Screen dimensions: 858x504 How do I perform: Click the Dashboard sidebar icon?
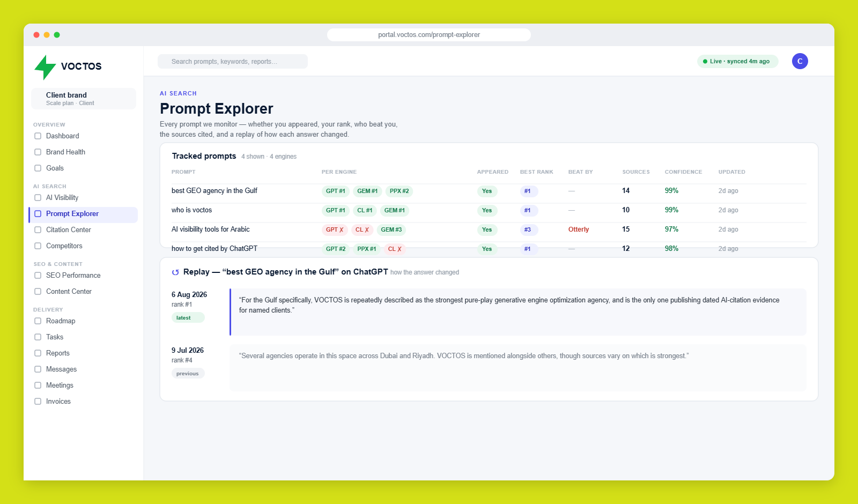click(38, 136)
